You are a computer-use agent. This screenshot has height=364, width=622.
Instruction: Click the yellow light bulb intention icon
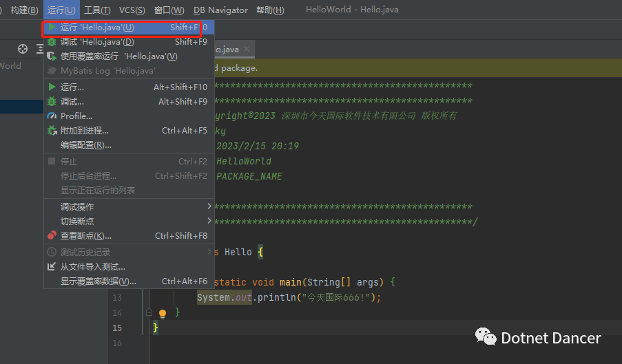click(163, 314)
